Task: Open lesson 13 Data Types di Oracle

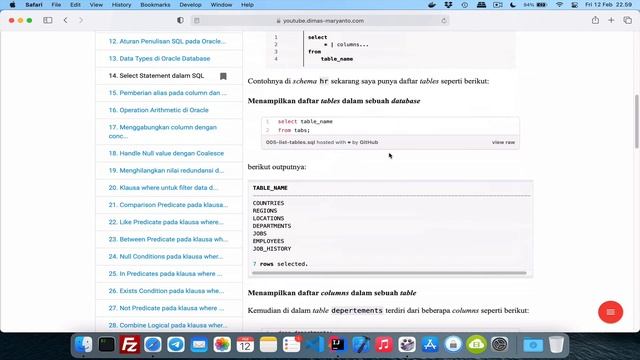Action: pos(160,58)
